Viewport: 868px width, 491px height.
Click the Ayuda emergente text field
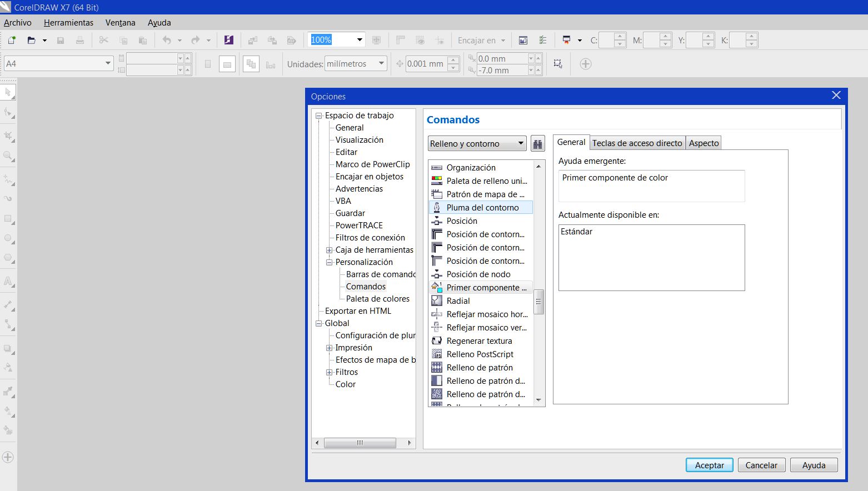651,186
